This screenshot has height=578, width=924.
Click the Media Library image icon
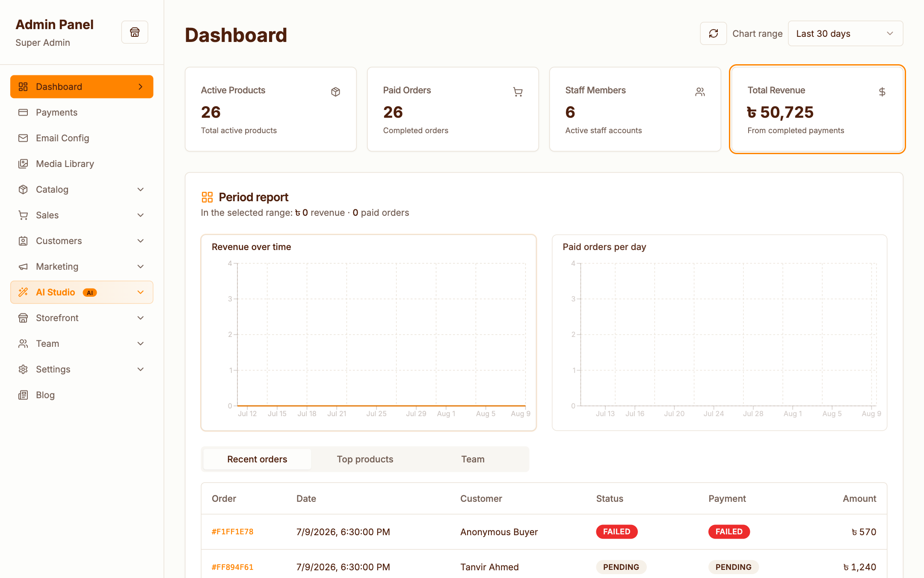pos(23,164)
